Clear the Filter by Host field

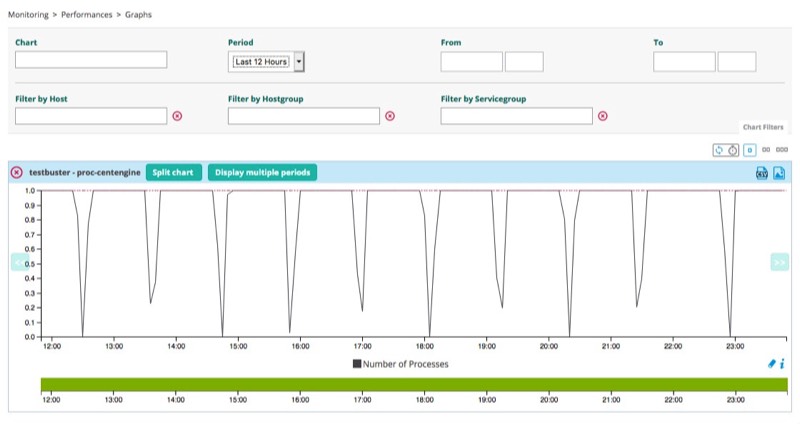click(x=177, y=116)
